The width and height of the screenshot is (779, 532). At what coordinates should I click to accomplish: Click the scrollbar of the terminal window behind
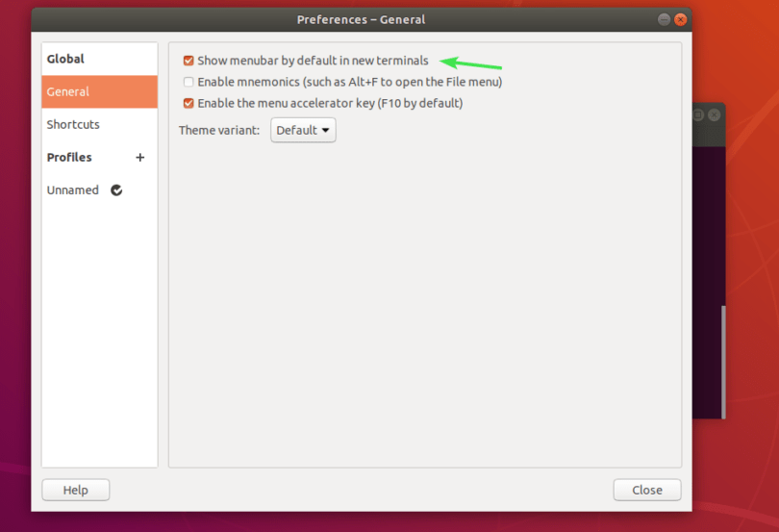point(723,362)
